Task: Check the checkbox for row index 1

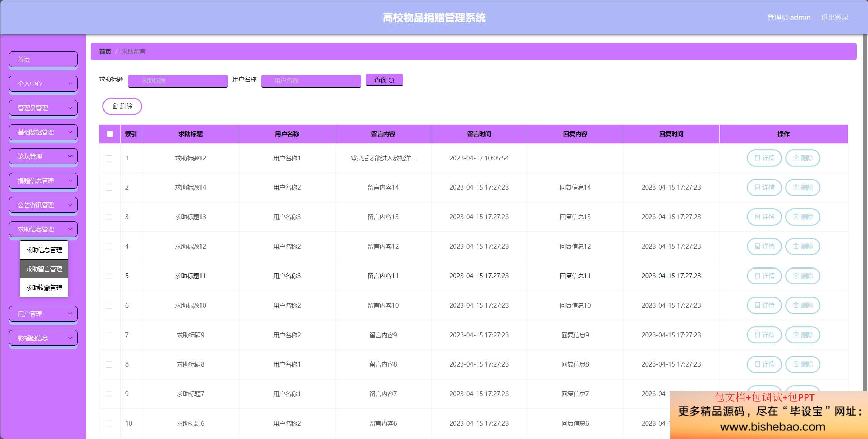Action: click(109, 158)
